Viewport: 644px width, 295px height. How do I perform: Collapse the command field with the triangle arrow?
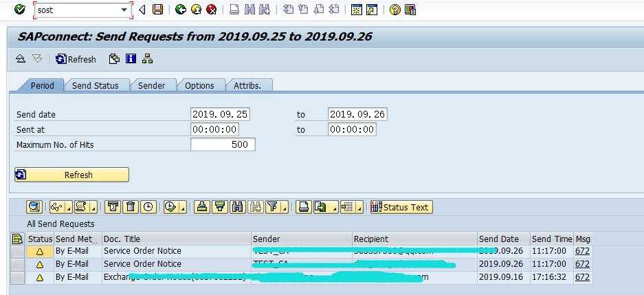click(142, 10)
